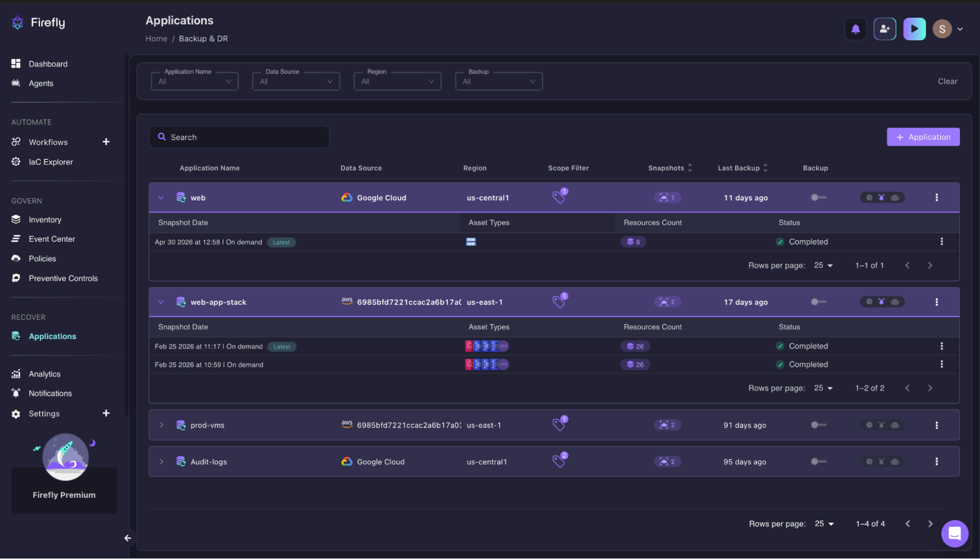Screen dimensions: 980x559
Task: Toggle backup switch for Audit-logs
Action: point(818,462)
